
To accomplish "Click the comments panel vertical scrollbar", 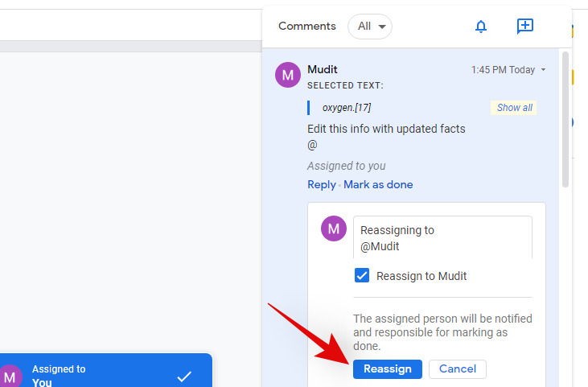I will [565, 121].
